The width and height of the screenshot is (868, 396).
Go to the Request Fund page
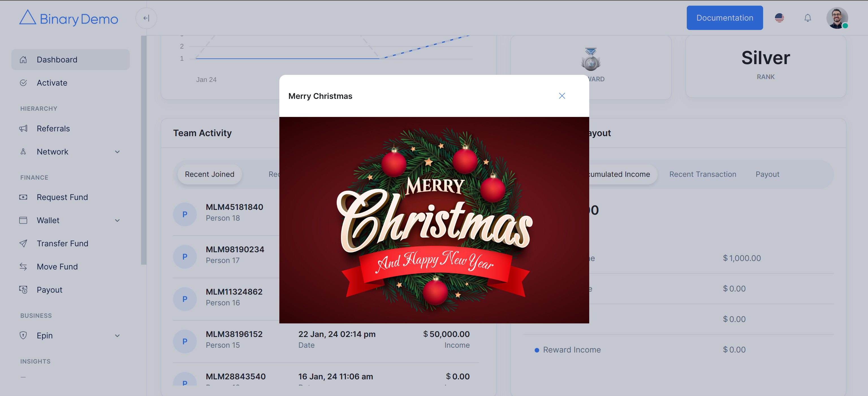[62, 197]
